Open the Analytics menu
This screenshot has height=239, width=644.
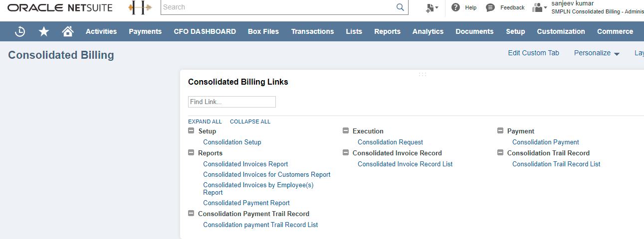(x=428, y=31)
